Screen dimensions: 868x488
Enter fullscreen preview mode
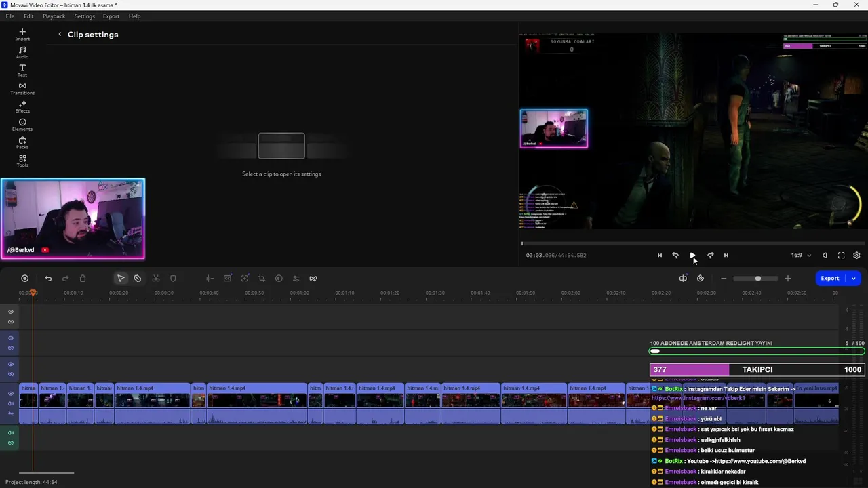coord(841,256)
